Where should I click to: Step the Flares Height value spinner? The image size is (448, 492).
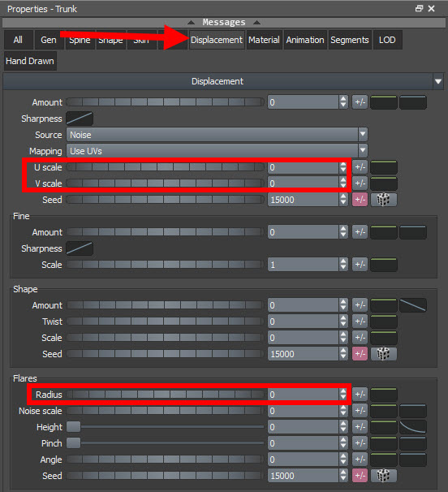coord(343,427)
